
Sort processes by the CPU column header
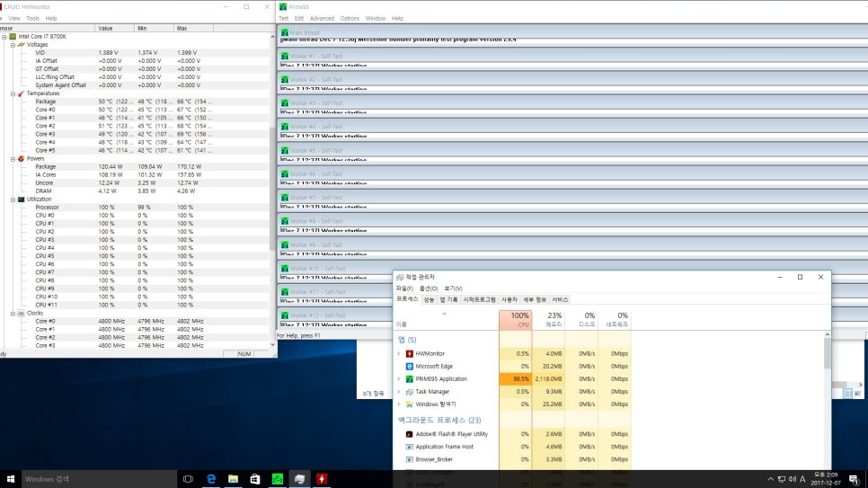coord(516,320)
